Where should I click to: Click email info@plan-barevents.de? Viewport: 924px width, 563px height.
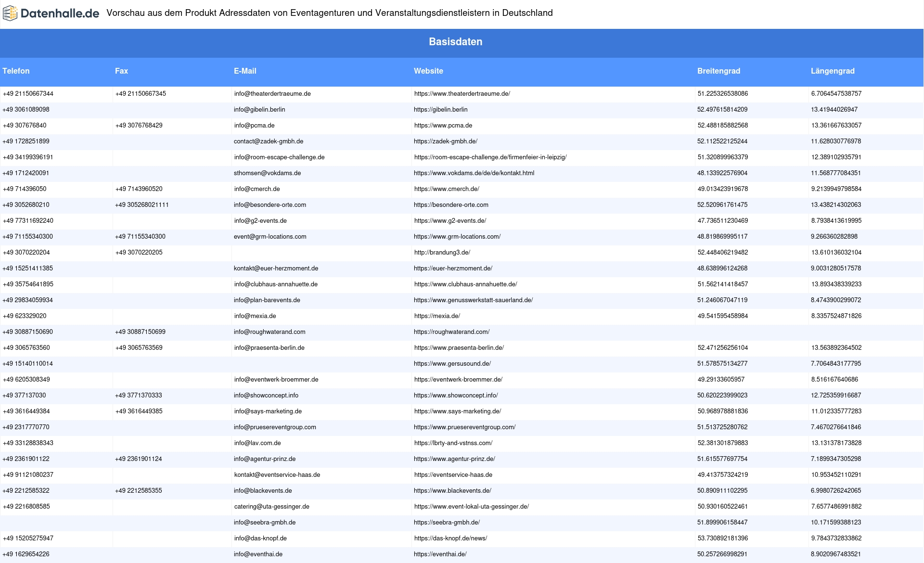point(267,300)
